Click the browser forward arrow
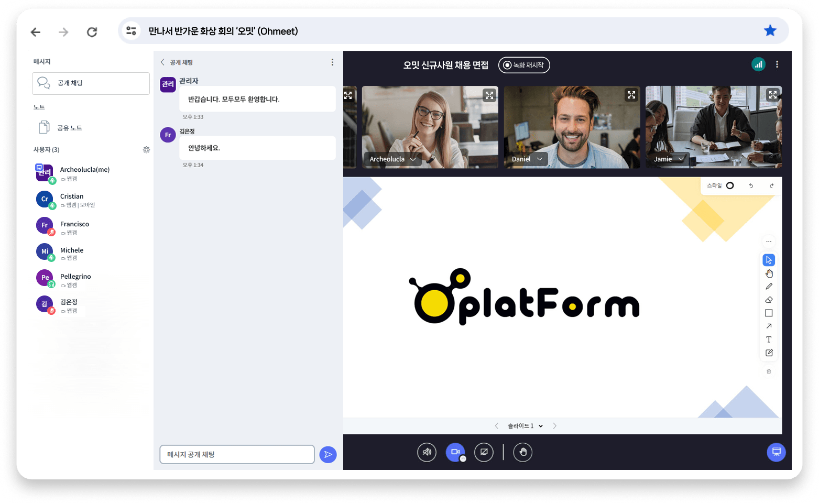Image resolution: width=819 pixels, height=504 pixels. (63, 32)
